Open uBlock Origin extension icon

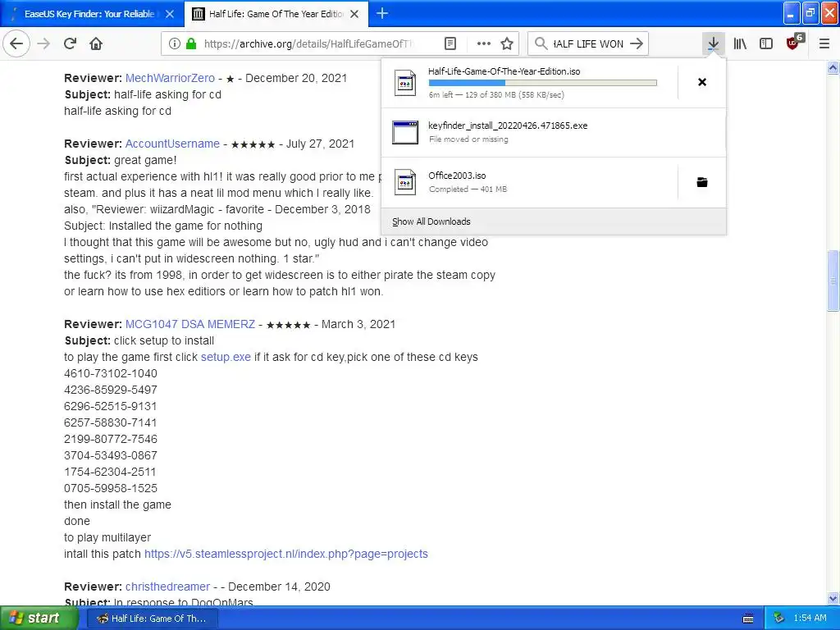(x=794, y=43)
